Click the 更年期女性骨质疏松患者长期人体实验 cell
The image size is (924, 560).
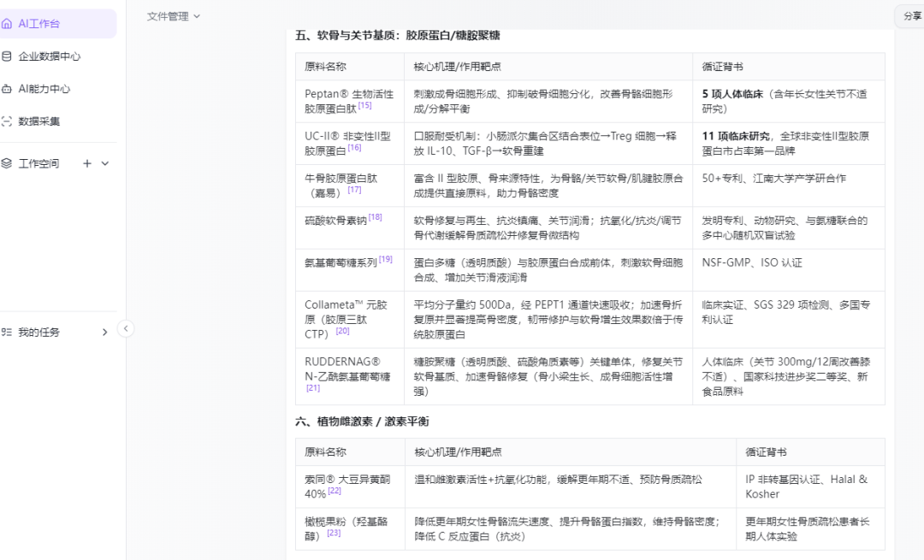point(811,528)
